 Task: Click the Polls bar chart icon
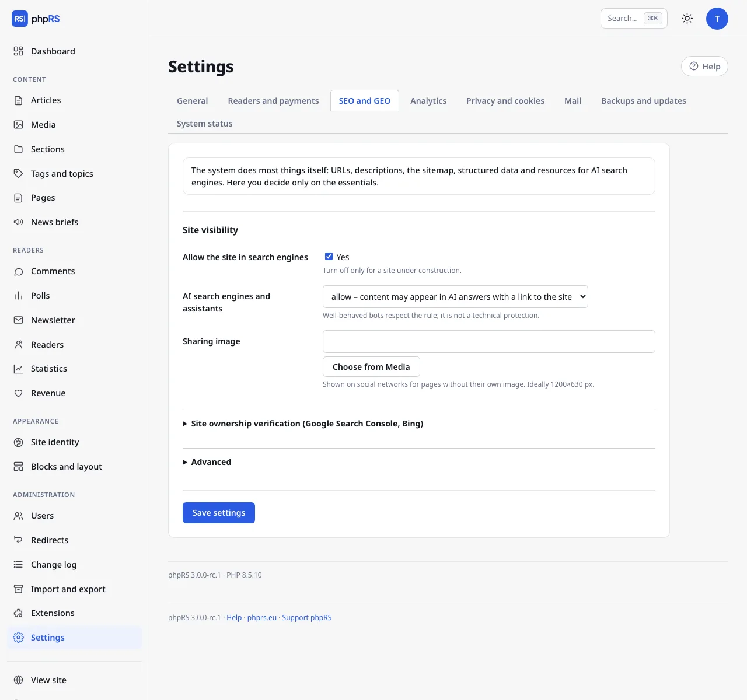[19, 296]
